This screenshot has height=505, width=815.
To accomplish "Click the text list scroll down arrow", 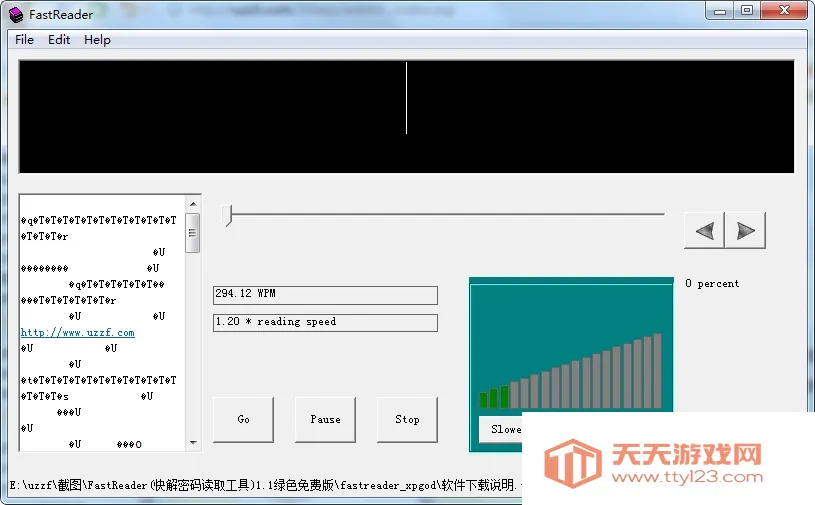I will 193,443.
